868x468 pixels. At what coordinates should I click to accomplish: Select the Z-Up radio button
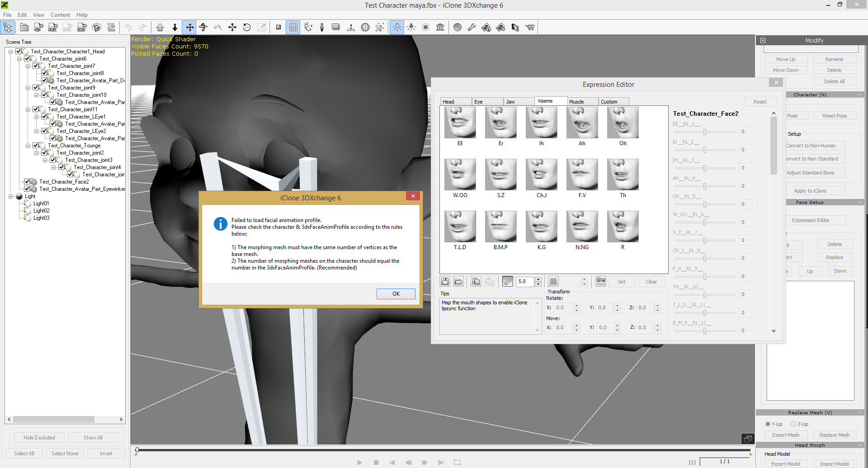click(793, 424)
